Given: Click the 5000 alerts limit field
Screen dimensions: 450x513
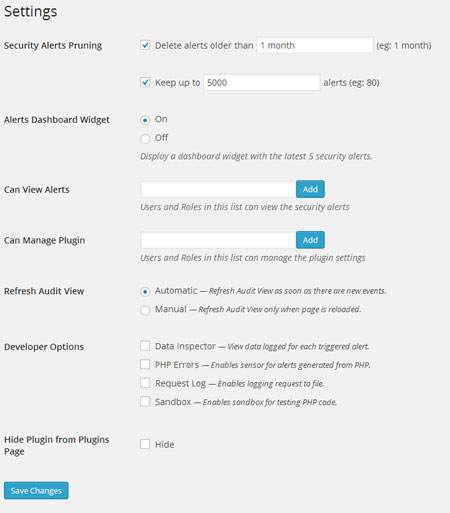Looking at the screenshot, I should pyautogui.click(x=262, y=82).
